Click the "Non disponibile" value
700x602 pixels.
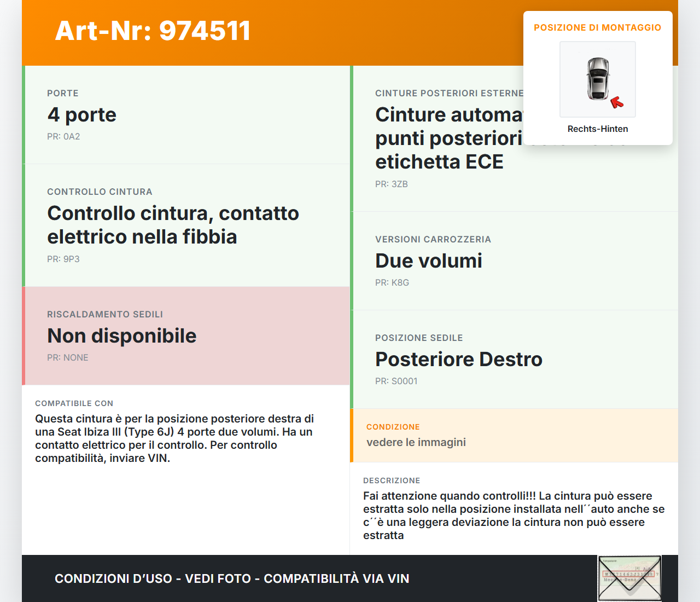coord(122,335)
